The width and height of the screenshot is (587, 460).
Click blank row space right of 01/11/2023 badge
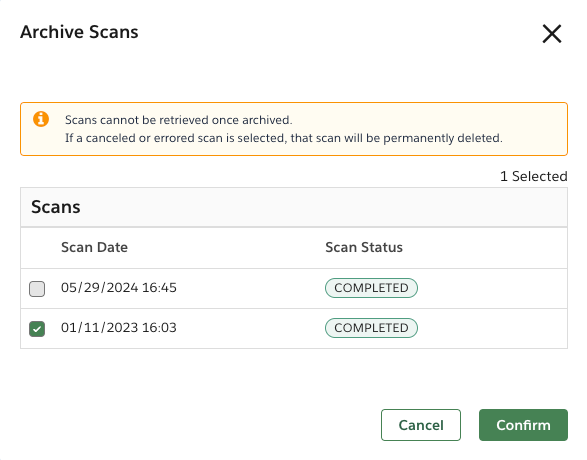tap(492, 329)
